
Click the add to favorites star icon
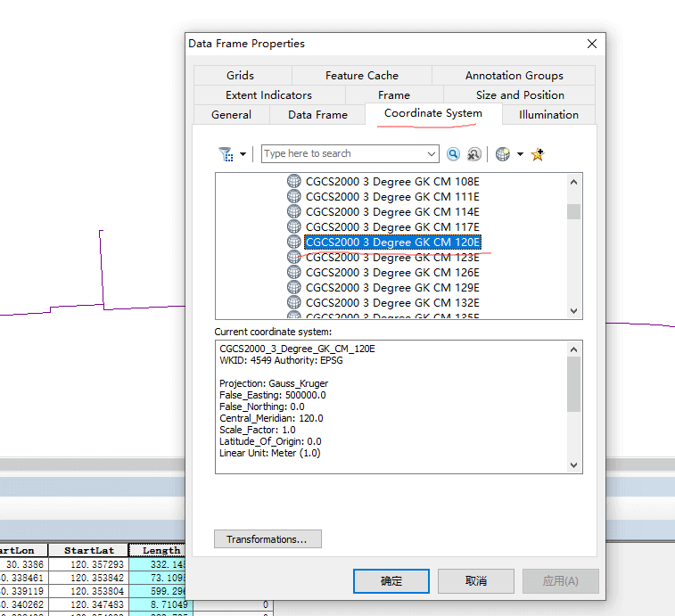(x=537, y=154)
